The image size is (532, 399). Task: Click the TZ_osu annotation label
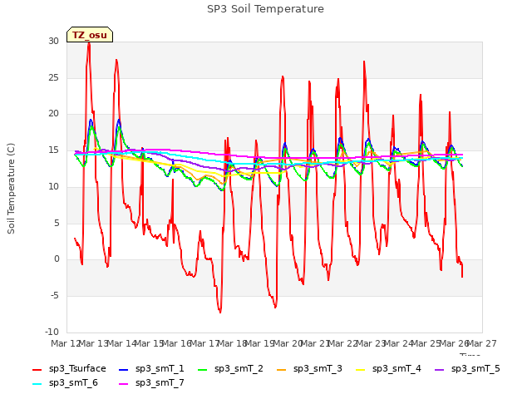click(x=90, y=35)
